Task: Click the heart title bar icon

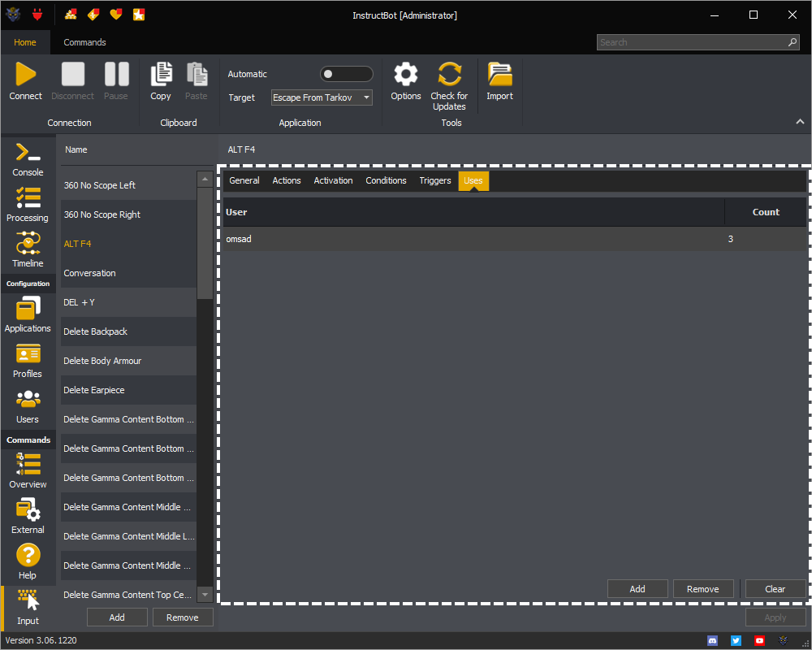Action: (x=116, y=15)
